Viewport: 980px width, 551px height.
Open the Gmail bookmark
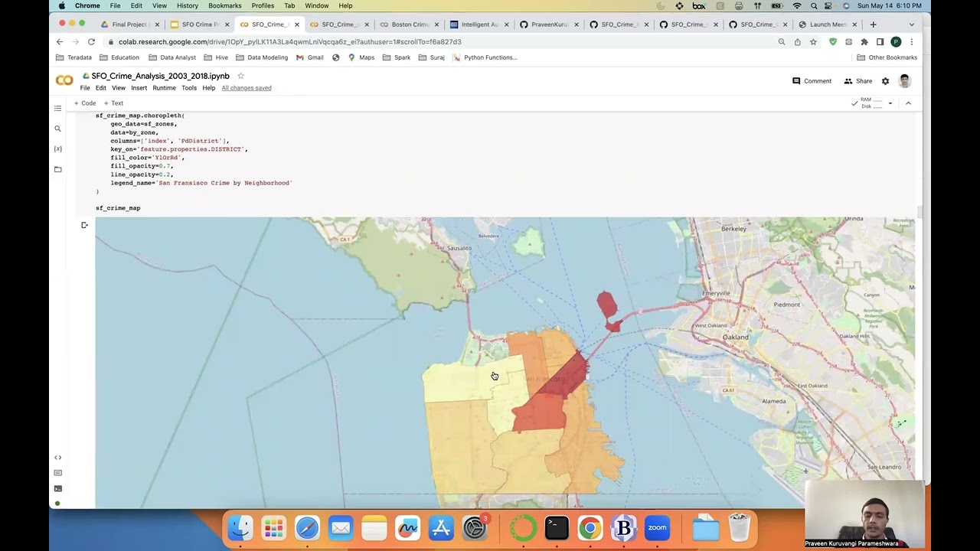pos(310,57)
